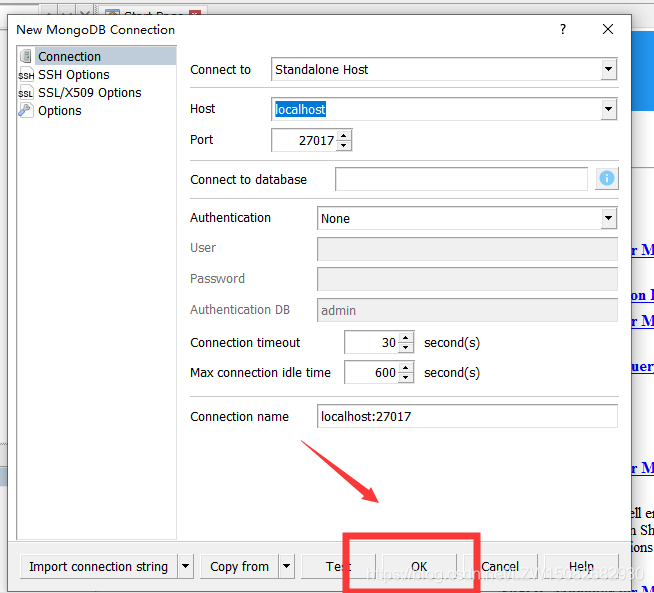Click the Cancel button
Screen dimensions: 654x593
(500, 566)
